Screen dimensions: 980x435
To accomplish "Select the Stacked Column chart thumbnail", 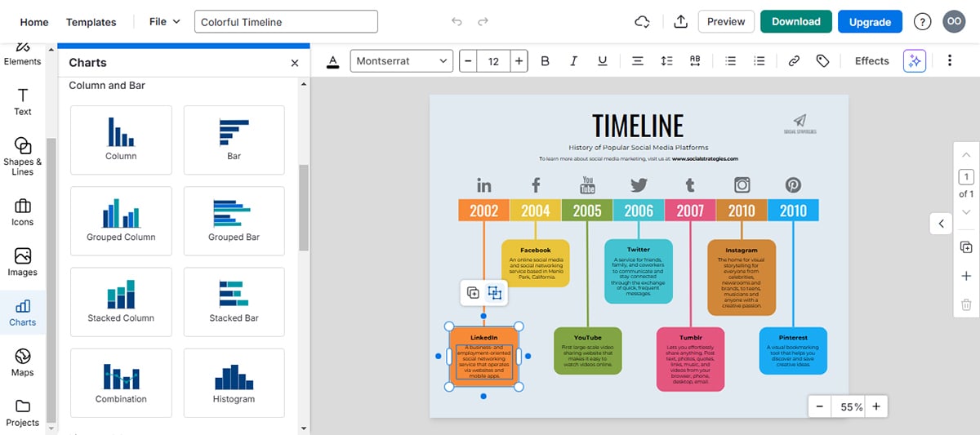I will click(121, 301).
